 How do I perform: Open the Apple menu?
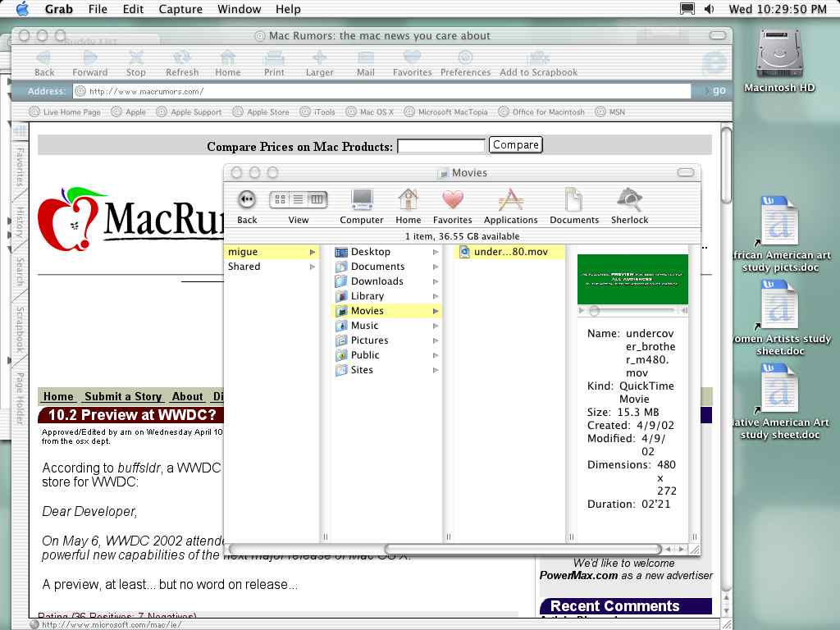coord(22,8)
